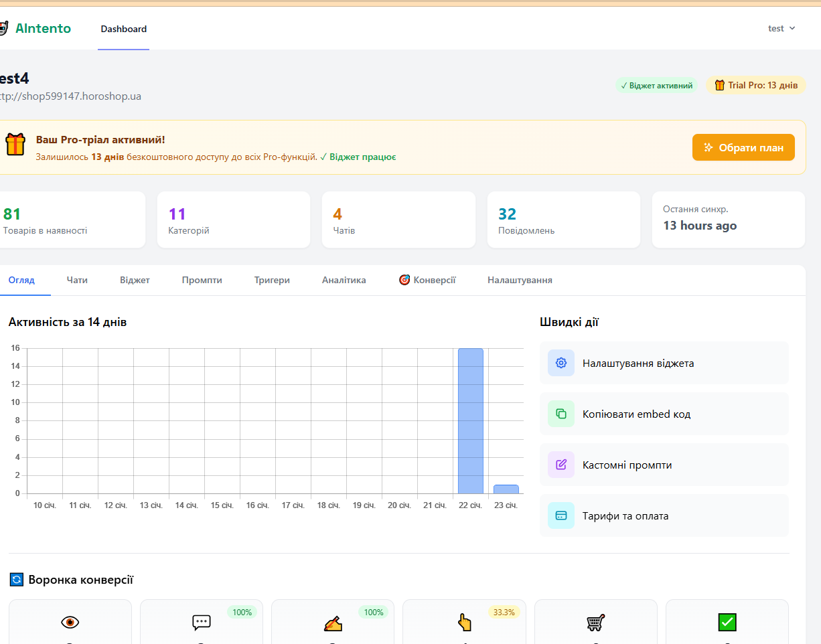Switch to the Аналітика tab

(x=344, y=280)
